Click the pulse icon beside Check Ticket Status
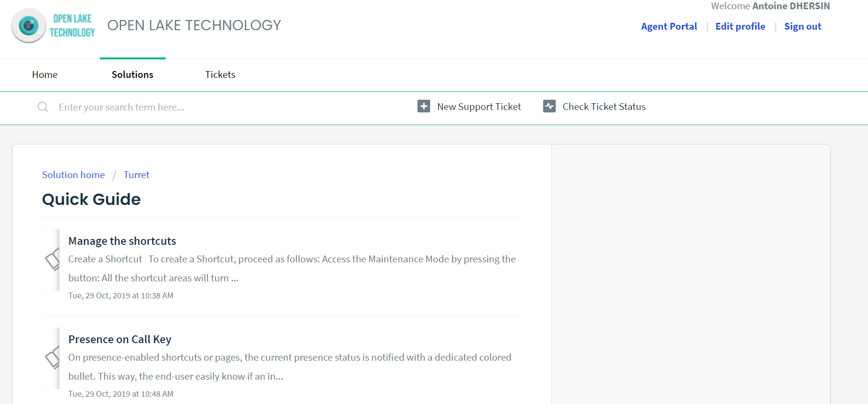This screenshot has height=404, width=868. 549,106
